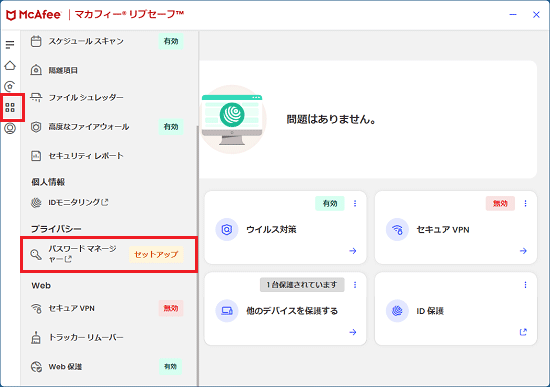Click the 問題はありません。 status text
Screen dimensions: 550x387
click(331, 119)
